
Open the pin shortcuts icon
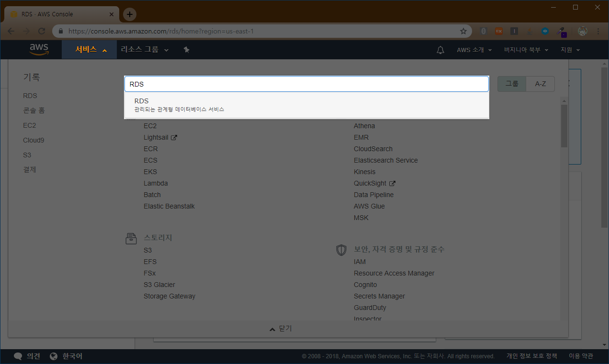tap(187, 50)
